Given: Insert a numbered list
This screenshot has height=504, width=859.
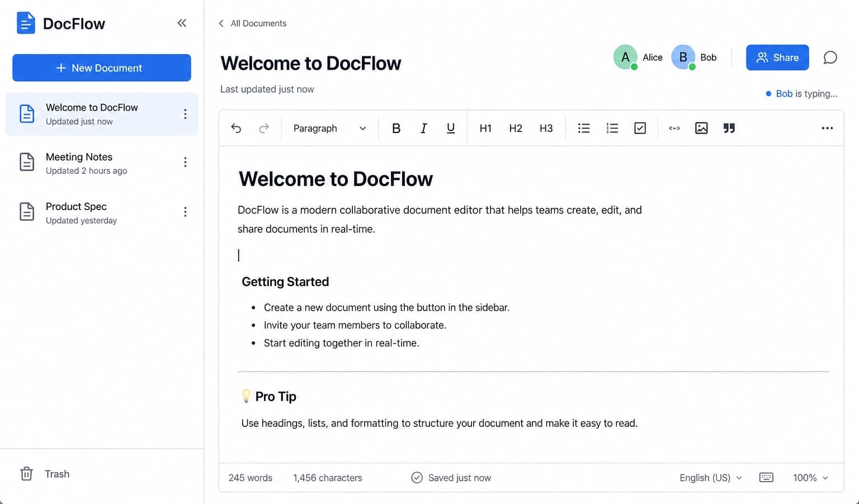Looking at the screenshot, I should (x=612, y=128).
